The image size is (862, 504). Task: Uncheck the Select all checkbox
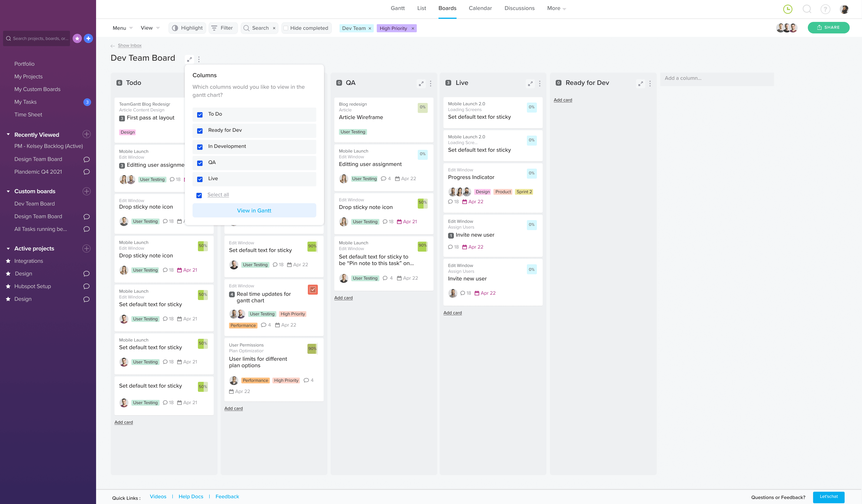[x=199, y=195]
